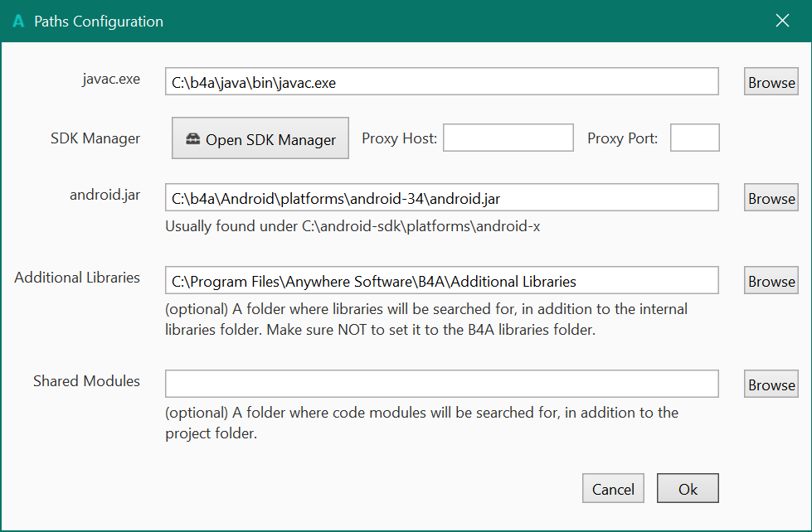
Task: Focus the empty Shared Modules field
Action: 441,384
